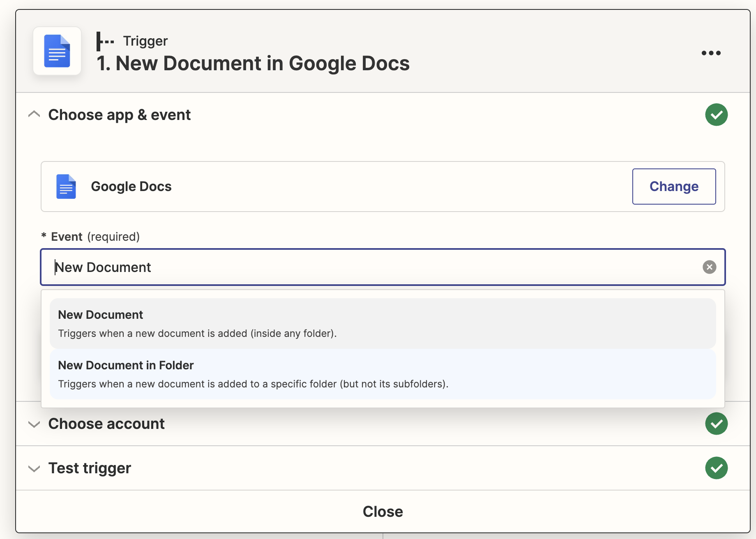756x539 pixels.
Task: Click the Test trigger heading
Action: tap(90, 468)
